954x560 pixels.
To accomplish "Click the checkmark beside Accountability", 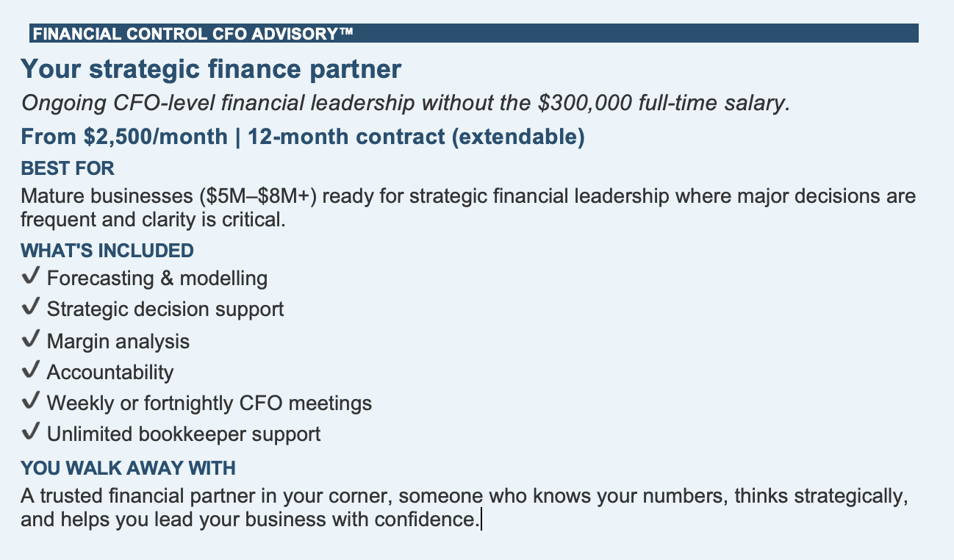I will click(x=30, y=370).
